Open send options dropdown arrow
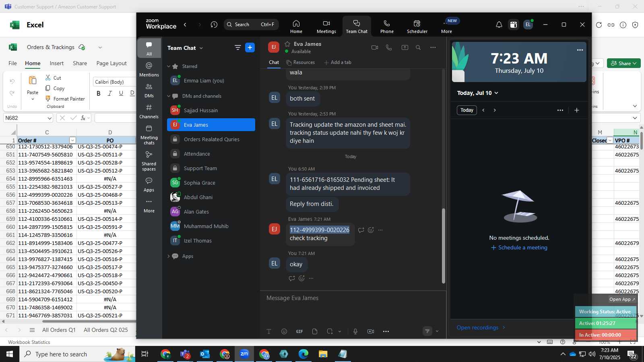 [437, 331]
